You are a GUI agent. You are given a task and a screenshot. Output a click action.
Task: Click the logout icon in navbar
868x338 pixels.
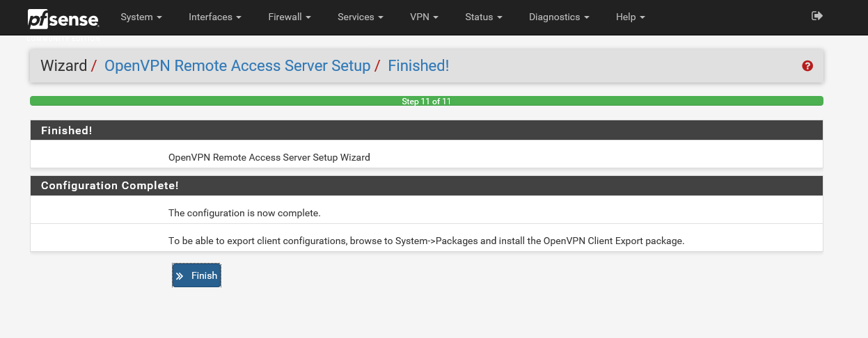pyautogui.click(x=817, y=16)
